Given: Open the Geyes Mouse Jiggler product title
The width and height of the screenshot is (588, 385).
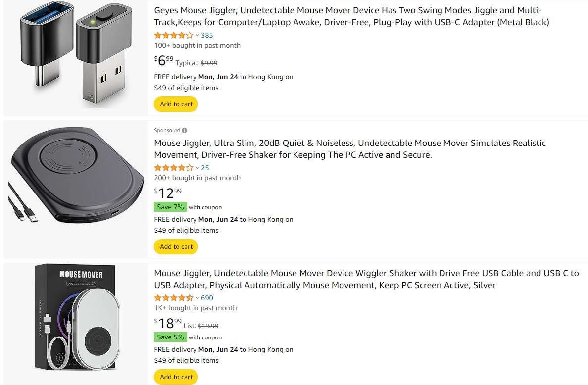Looking at the screenshot, I should pyautogui.click(x=351, y=16).
